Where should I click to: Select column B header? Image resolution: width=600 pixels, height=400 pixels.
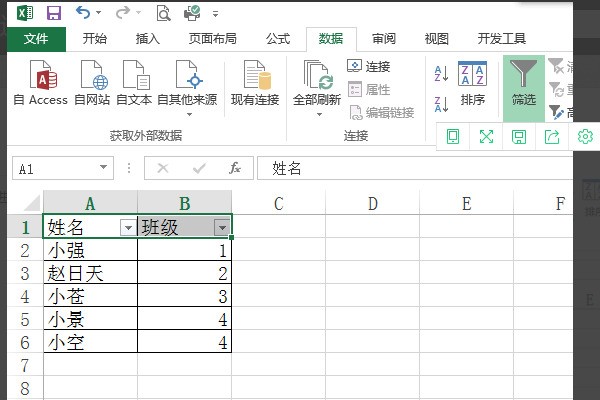point(184,203)
